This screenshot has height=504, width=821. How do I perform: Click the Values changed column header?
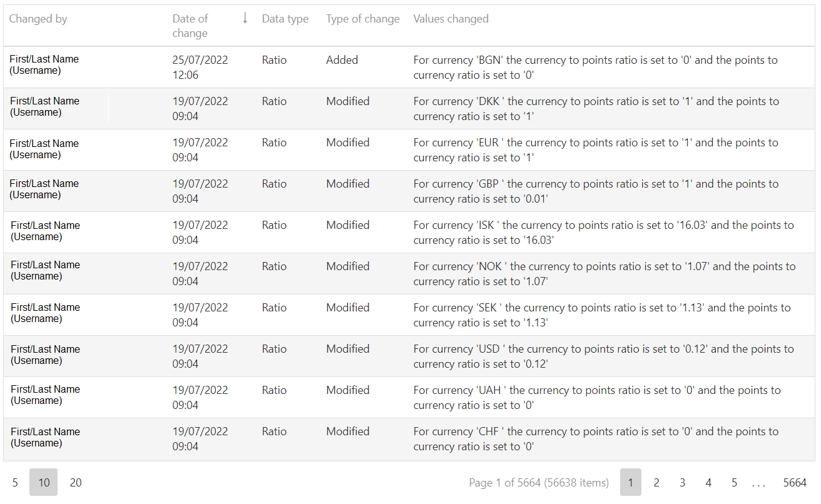pos(451,19)
